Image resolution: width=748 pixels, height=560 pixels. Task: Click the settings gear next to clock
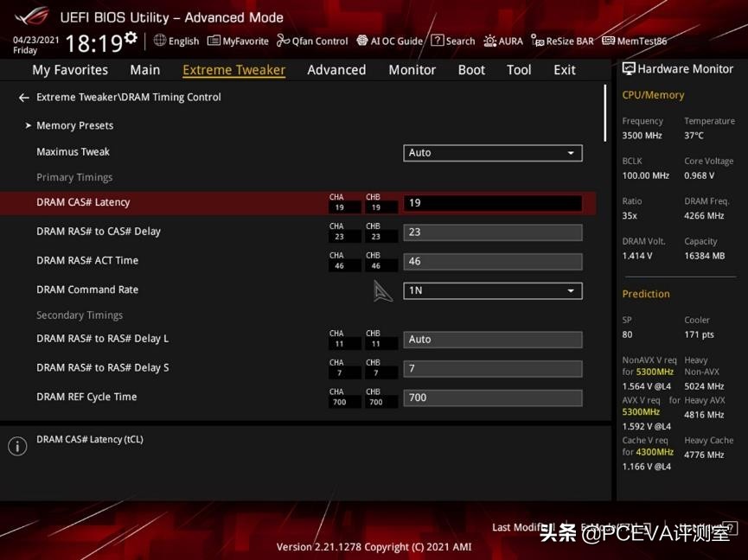tap(131, 37)
